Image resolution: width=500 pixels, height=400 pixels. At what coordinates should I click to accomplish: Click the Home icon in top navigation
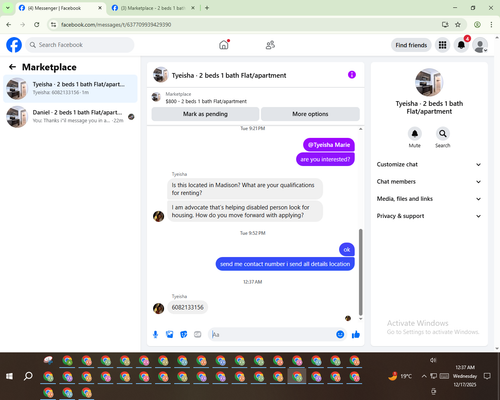224,45
